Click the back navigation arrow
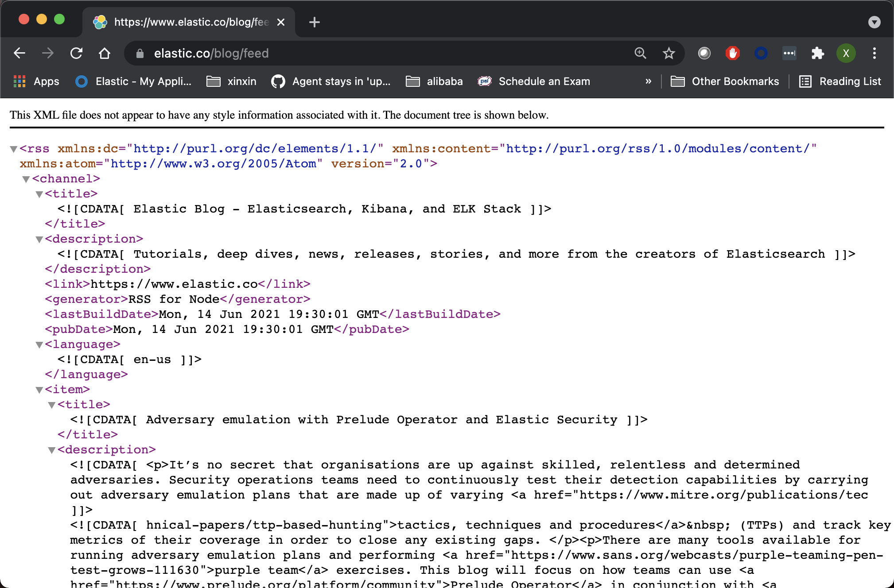The height and width of the screenshot is (588, 894). (19, 53)
